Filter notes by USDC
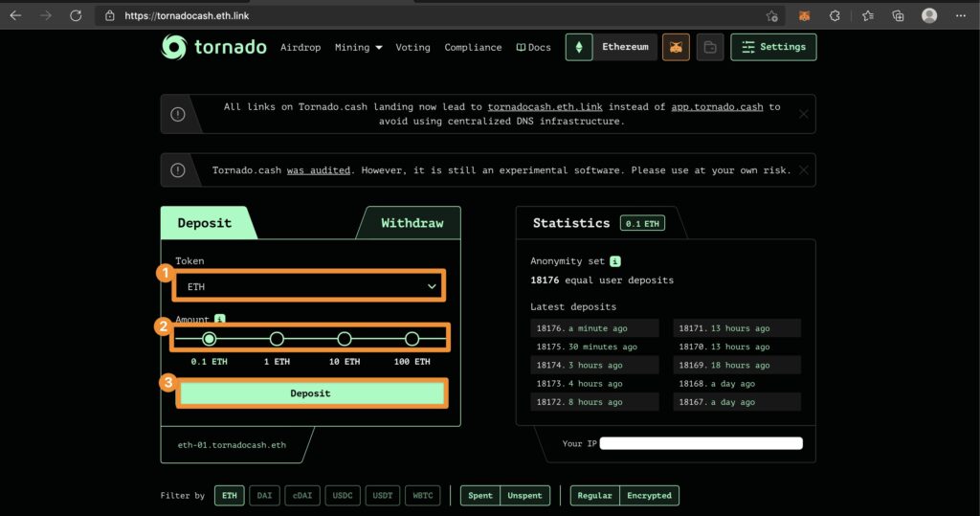The width and height of the screenshot is (980, 516). 343,496
